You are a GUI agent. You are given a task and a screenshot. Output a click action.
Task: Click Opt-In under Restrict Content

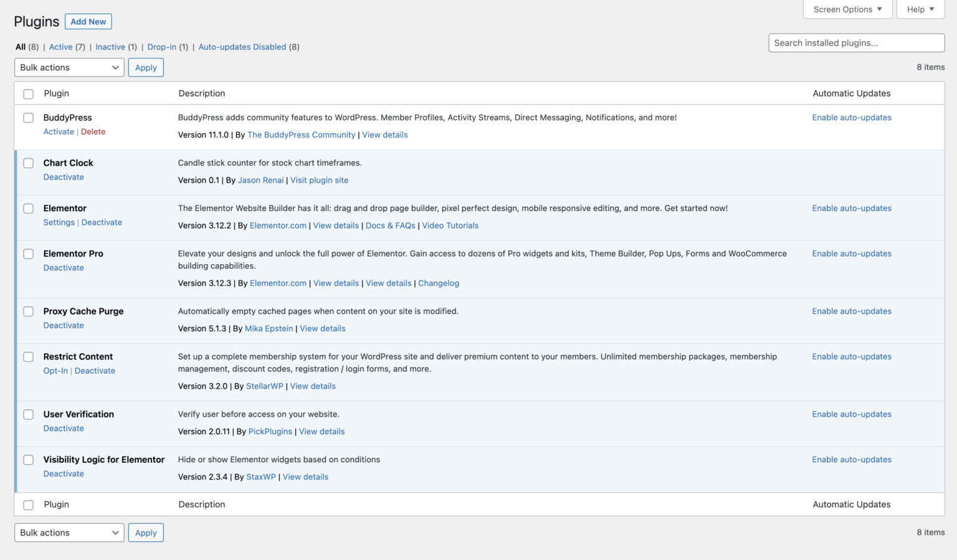point(55,371)
